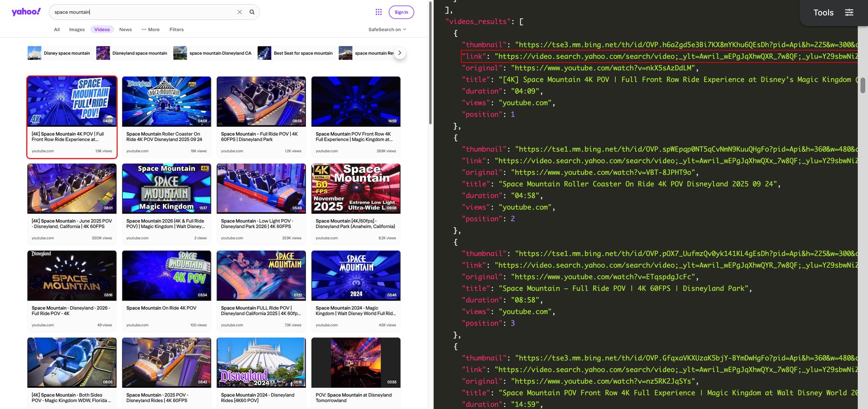The height and width of the screenshot is (409, 868).
Task: Switch to the Images tab
Action: [x=77, y=29]
